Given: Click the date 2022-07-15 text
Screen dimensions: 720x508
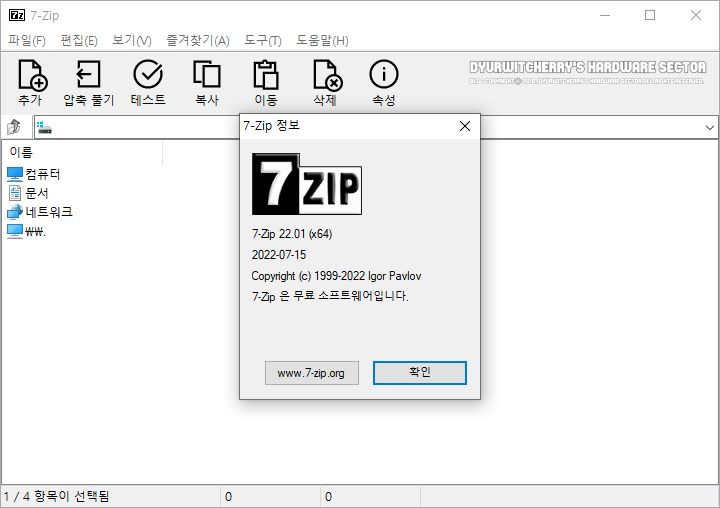Looking at the screenshot, I should tap(279, 255).
